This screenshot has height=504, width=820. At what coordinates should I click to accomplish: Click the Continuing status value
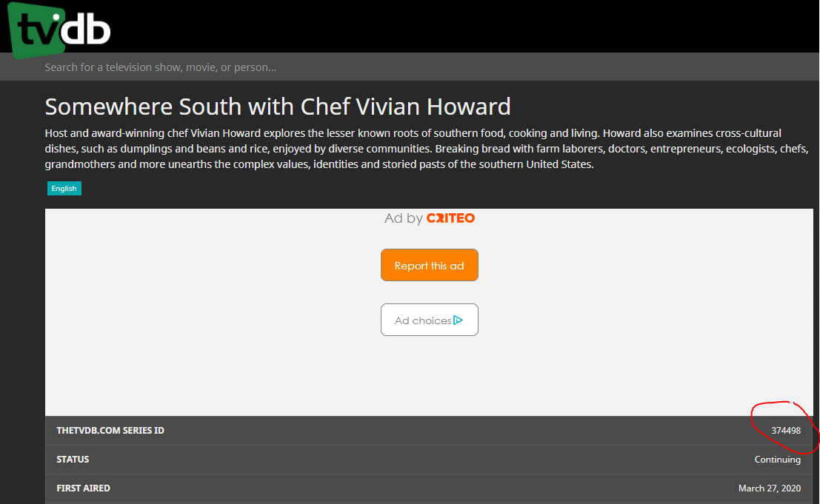777,460
